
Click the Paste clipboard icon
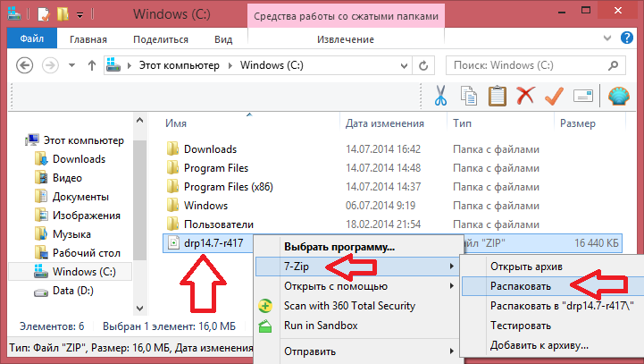point(498,95)
